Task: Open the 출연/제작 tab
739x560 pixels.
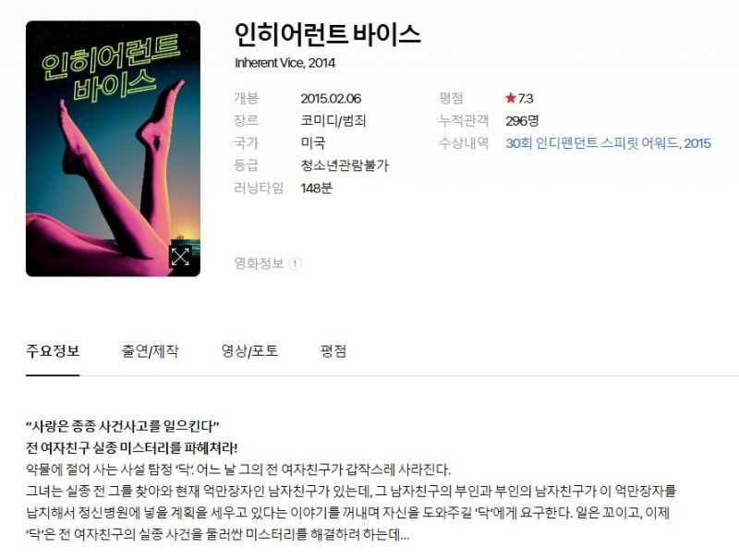Action: click(x=150, y=351)
